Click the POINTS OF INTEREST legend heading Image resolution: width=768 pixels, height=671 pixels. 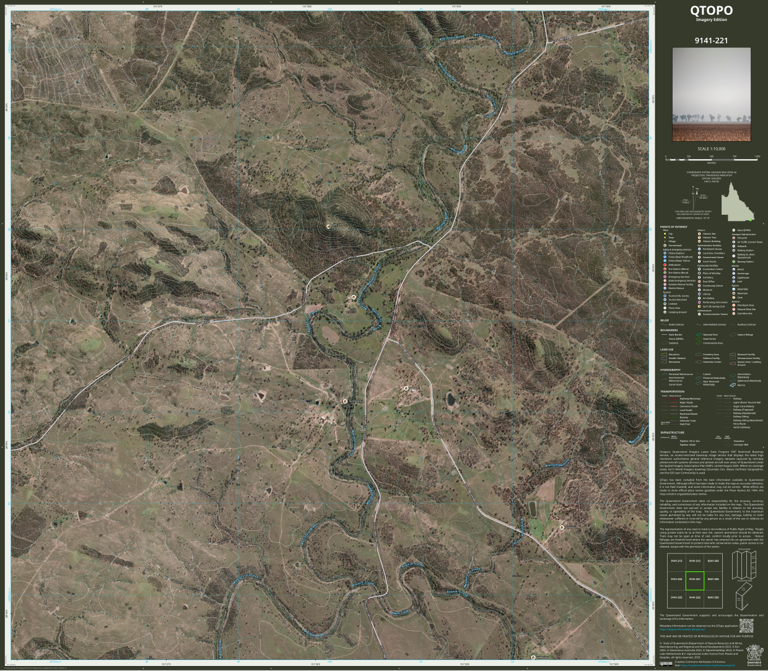coord(673,227)
